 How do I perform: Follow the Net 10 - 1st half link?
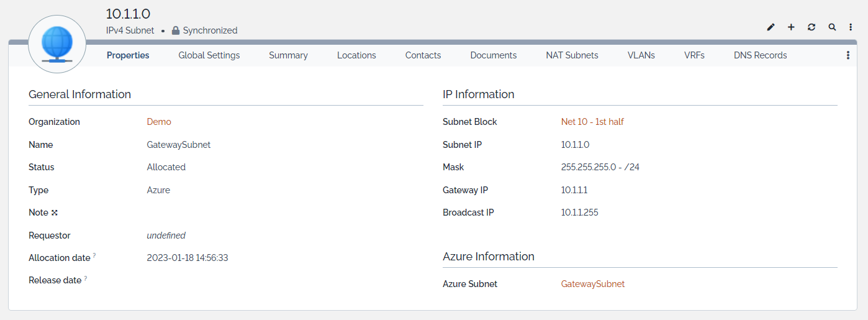point(592,122)
